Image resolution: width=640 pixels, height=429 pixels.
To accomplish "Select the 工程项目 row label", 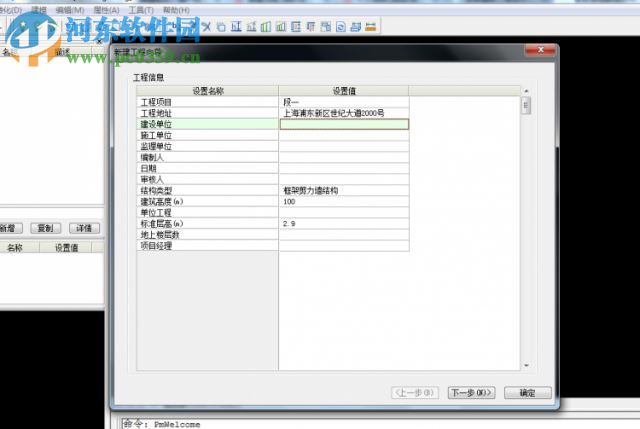I will [x=208, y=102].
